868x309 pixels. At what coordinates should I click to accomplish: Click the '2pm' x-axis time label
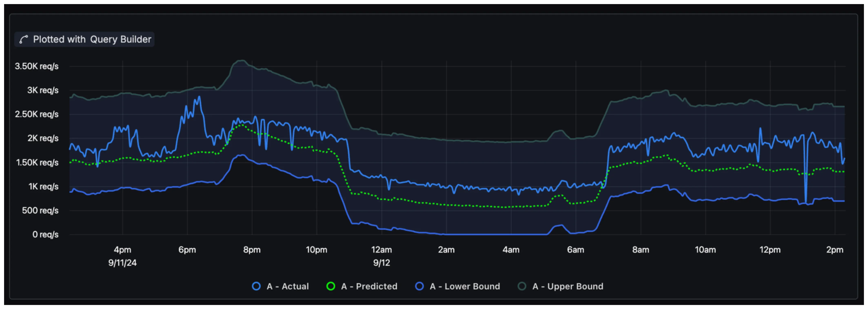tap(835, 250)
